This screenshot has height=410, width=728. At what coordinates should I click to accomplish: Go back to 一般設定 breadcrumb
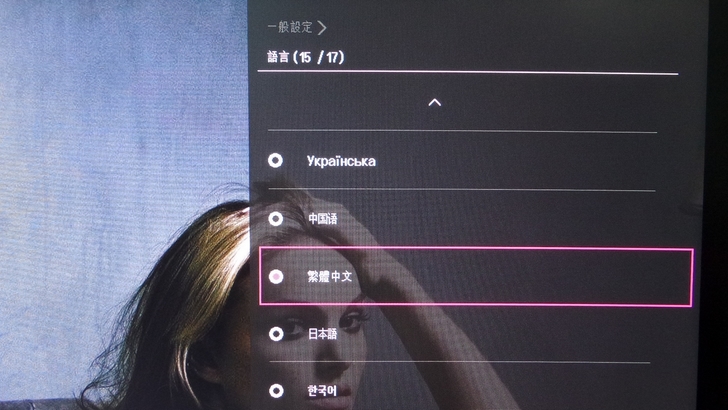(290, 27)
